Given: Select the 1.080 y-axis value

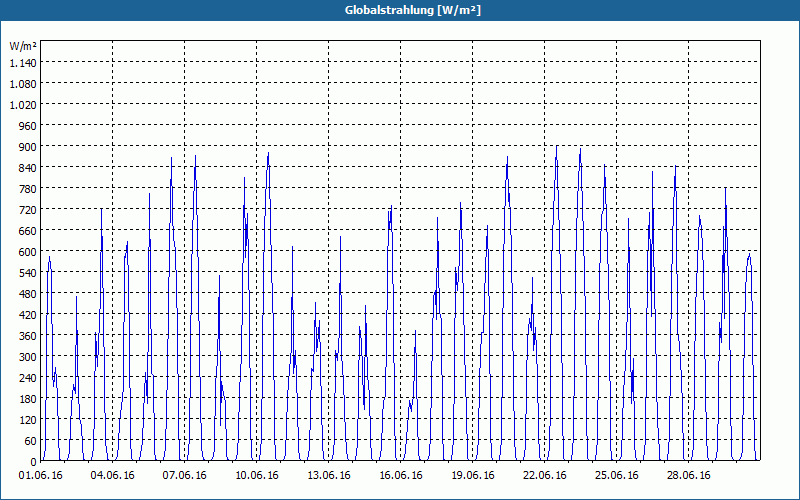Looking at the screenshot, I should coord(23,83).
